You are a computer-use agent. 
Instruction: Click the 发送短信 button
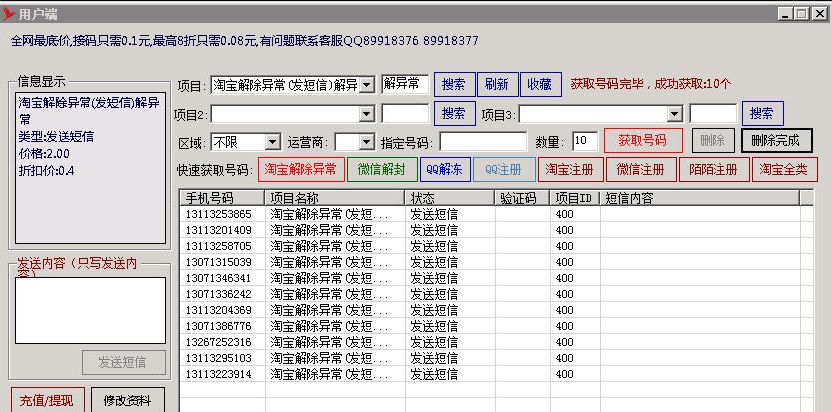[x=124, y=363]
